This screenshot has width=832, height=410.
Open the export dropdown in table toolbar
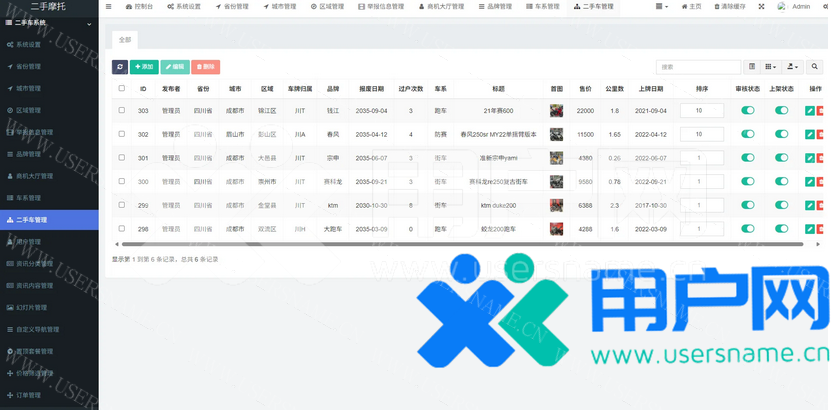[x=792, y=67]
